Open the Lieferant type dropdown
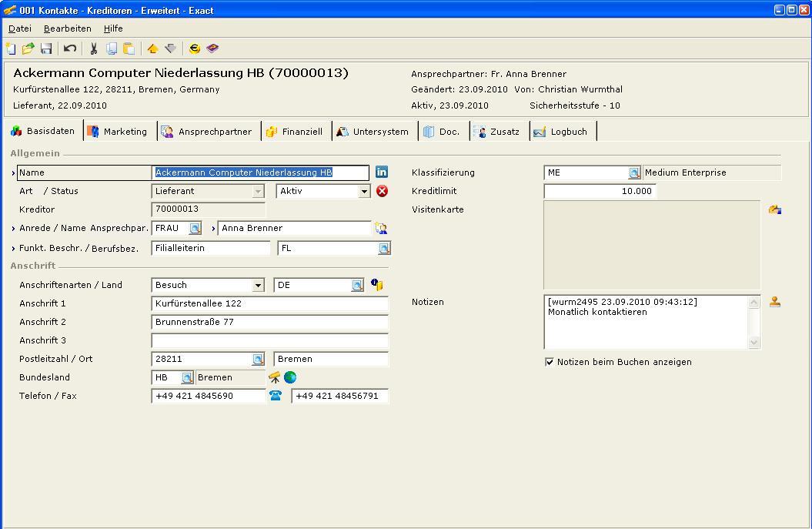This screenshot has width=812, height=529. pyautogui.click(x=258, y=192)
